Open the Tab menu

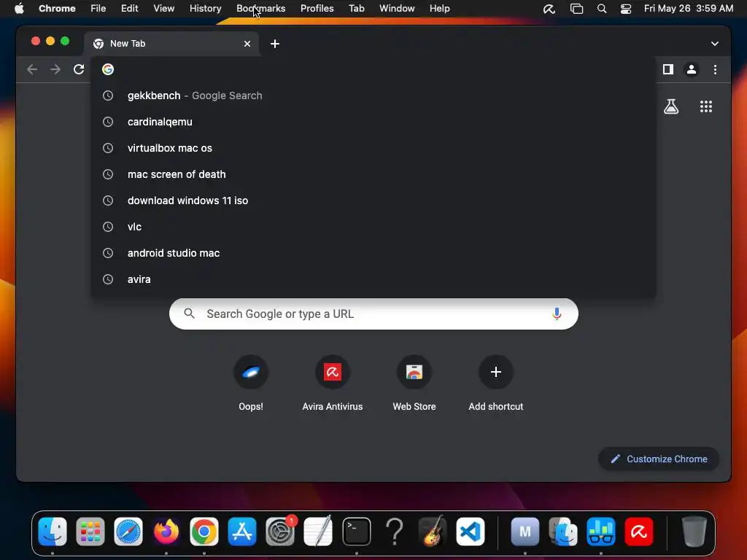tap(356, 9)
